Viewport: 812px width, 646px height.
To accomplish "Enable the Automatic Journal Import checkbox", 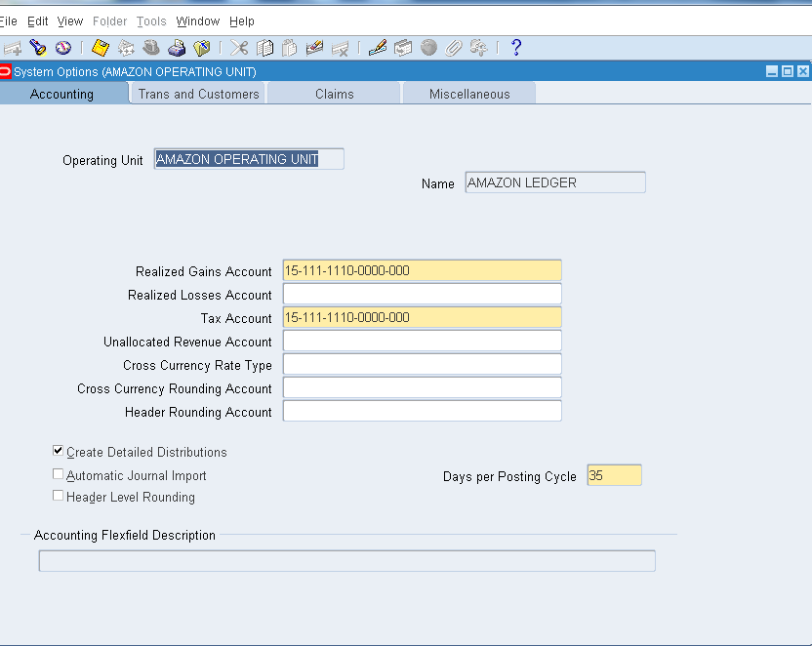I will click(59, 474).
